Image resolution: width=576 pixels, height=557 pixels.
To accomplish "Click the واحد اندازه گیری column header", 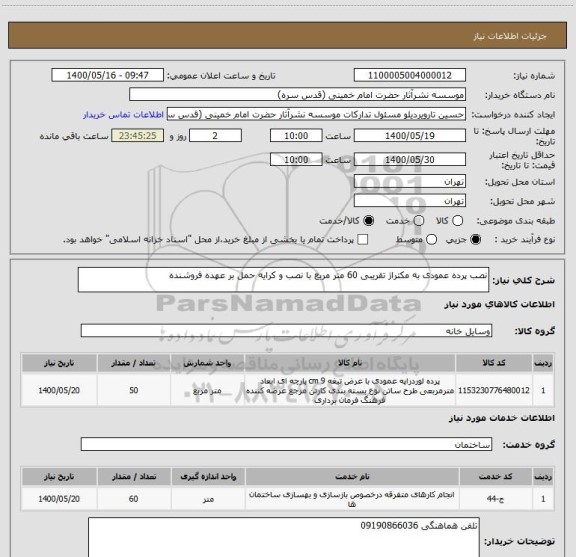I will tap(208, 477).
